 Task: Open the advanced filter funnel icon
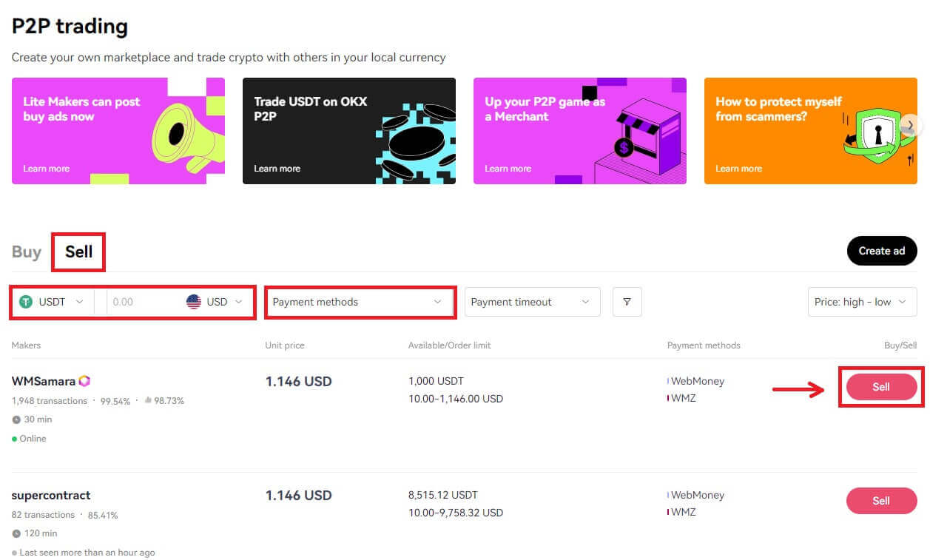(x=627, y=302)
